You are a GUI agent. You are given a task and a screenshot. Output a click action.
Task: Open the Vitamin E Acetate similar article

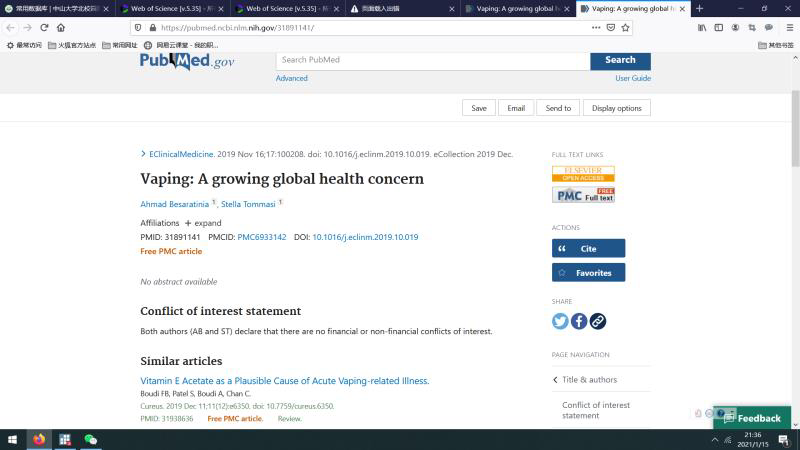coord(284,381)
